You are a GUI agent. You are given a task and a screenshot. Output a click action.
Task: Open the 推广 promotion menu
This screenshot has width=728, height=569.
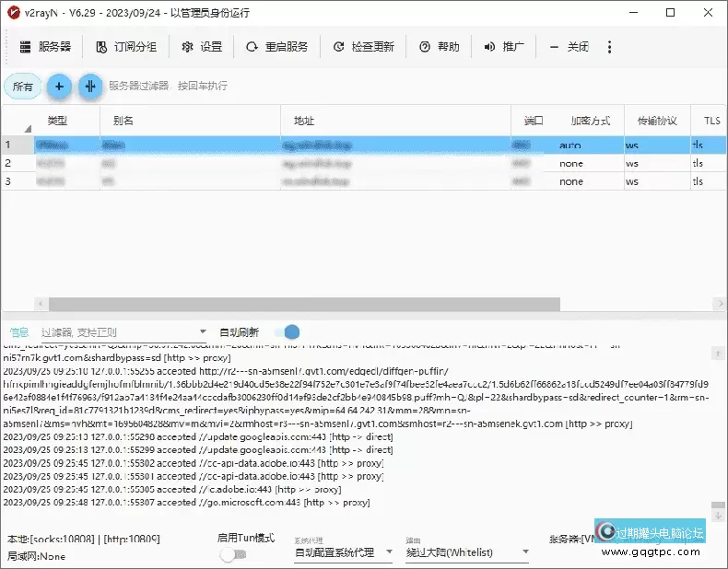504,47
